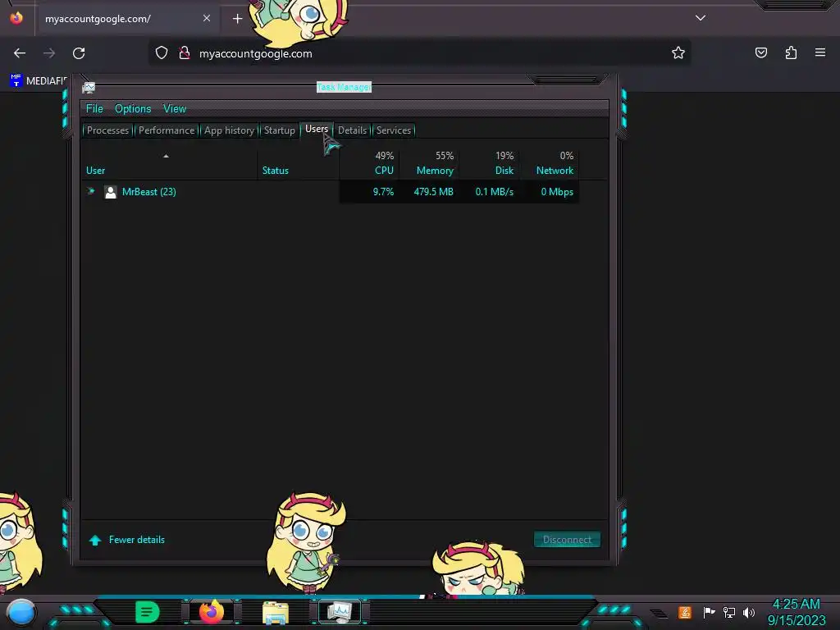This screenshot has width=840, height=630.
Task: Reload the page with refresh icon
Action: coord(79,53)
